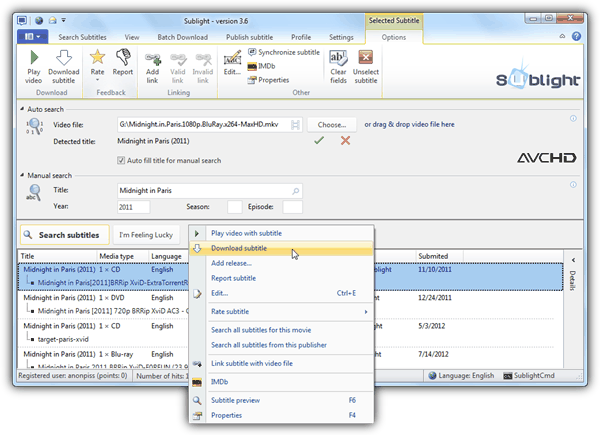Click the Edit... ribbon icon
Image resolution: width=600 pixels, height=435 pixels.
tap(232, 59)
